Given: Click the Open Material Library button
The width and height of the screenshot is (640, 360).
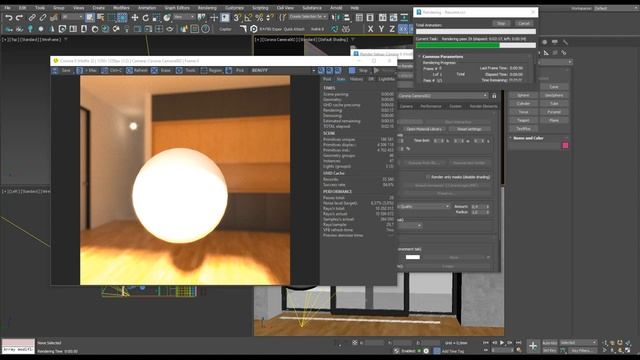Looking at the screenshot, I should click(x=424, y=129).
